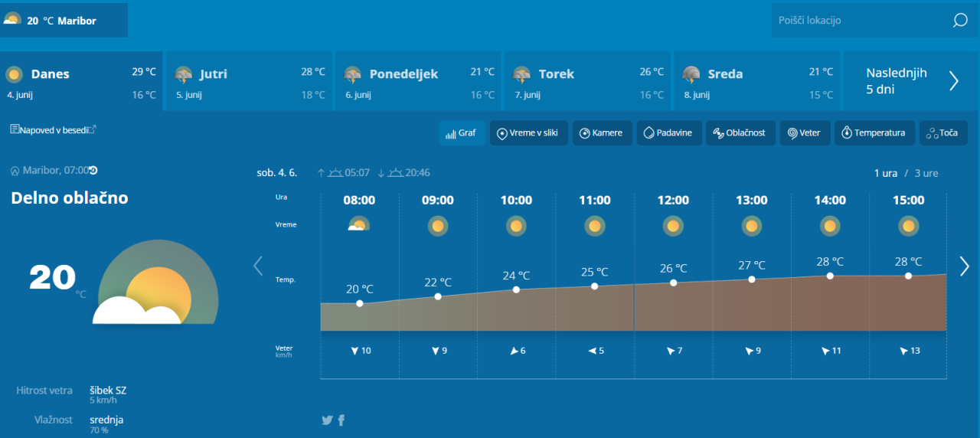Screen dimensions: 980x438
Task: Click the Twitter share icon
Action: pyautogui.click(x=327, y=420)
